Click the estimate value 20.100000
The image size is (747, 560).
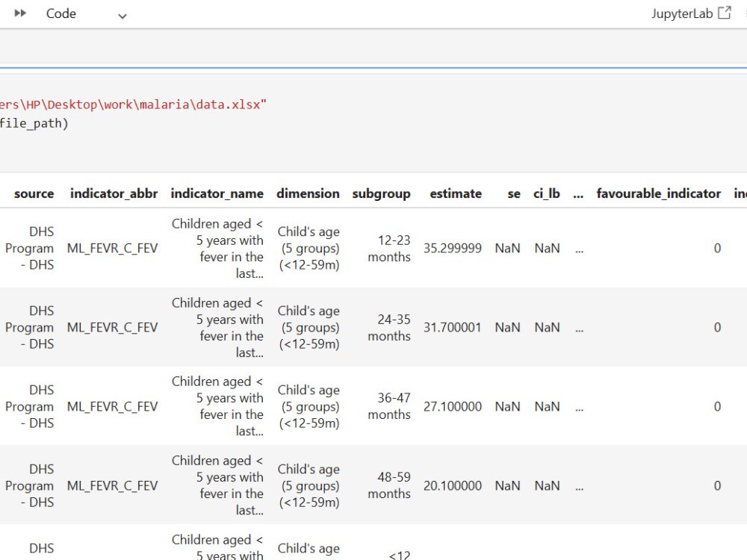[x=453, y=486]
